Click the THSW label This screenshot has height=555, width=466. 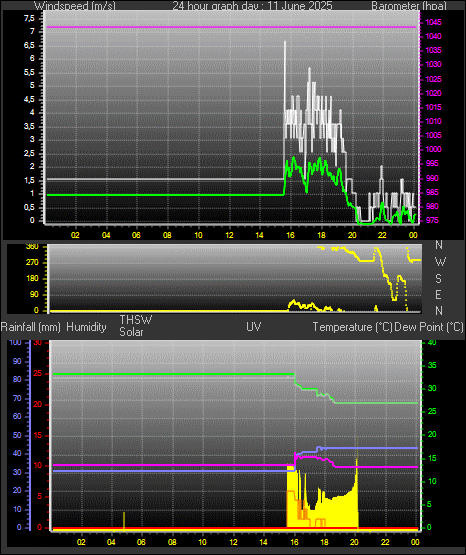coord(136,320)
